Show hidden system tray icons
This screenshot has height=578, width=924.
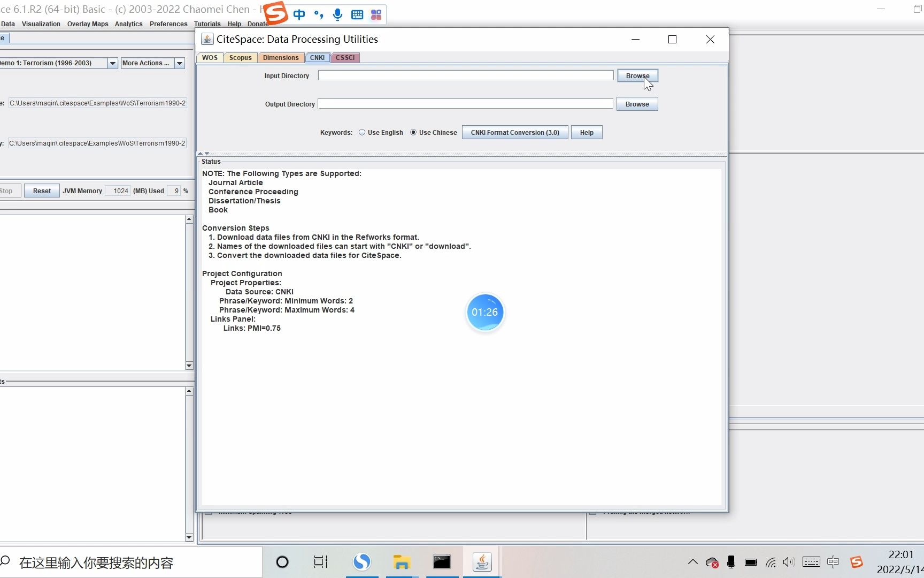pos(692,562)
